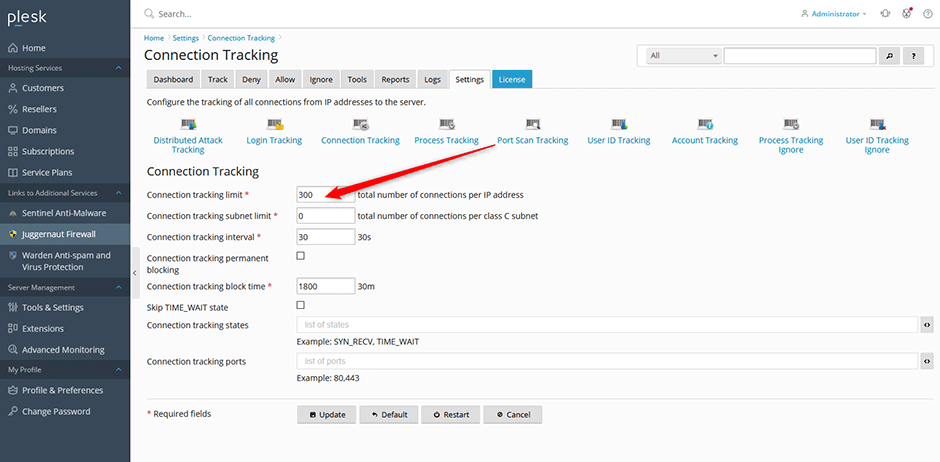Expand the connection tracking ports list editor
This screenshot has height=462, width=940.
pyautogui.click(x=927, y=361)
